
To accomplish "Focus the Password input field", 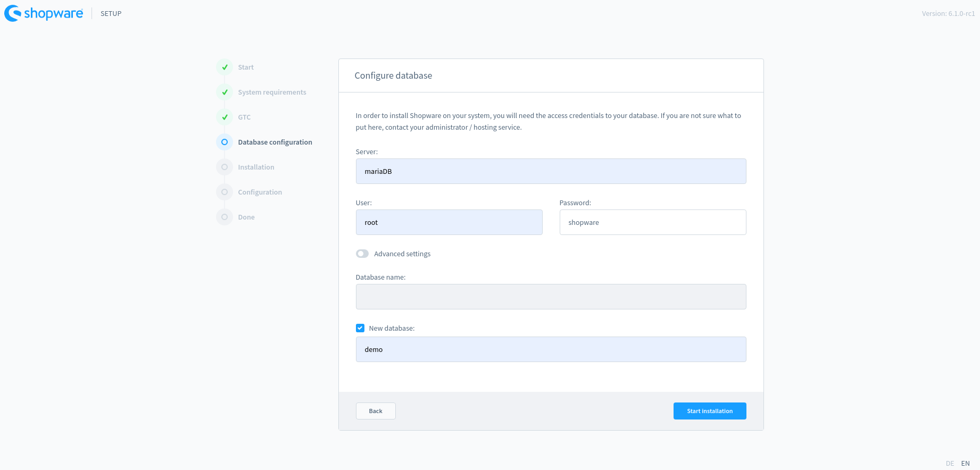I will pyautogui.click(x=653, y=222).
